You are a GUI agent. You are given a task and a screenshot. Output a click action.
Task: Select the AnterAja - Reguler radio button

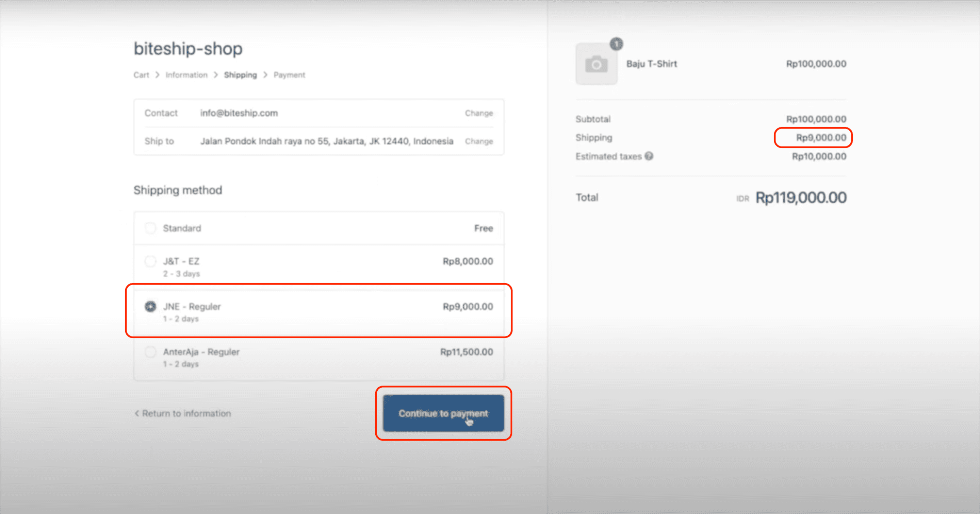(x=150, y=352)
